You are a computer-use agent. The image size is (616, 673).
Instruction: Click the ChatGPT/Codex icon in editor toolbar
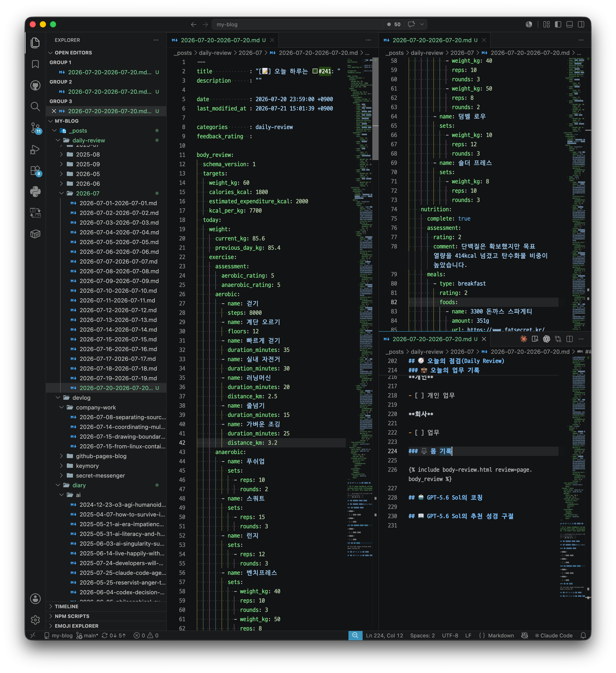coord(546,339)
